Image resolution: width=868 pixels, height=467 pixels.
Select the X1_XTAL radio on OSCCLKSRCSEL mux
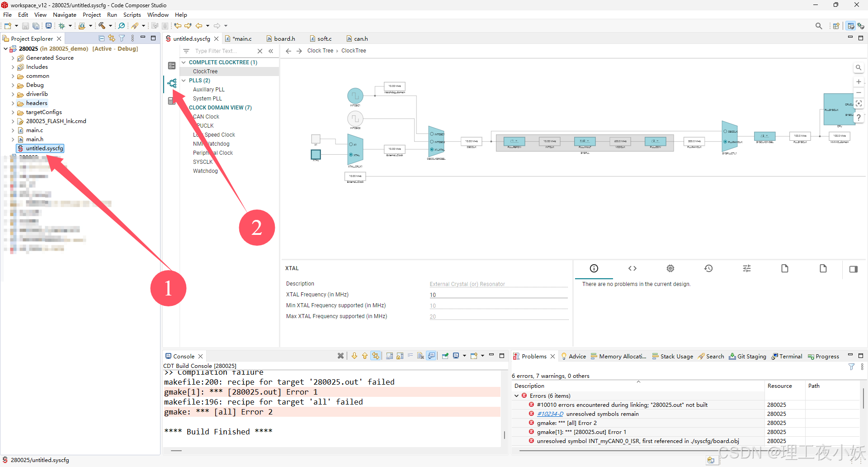[x=432, y=149]
